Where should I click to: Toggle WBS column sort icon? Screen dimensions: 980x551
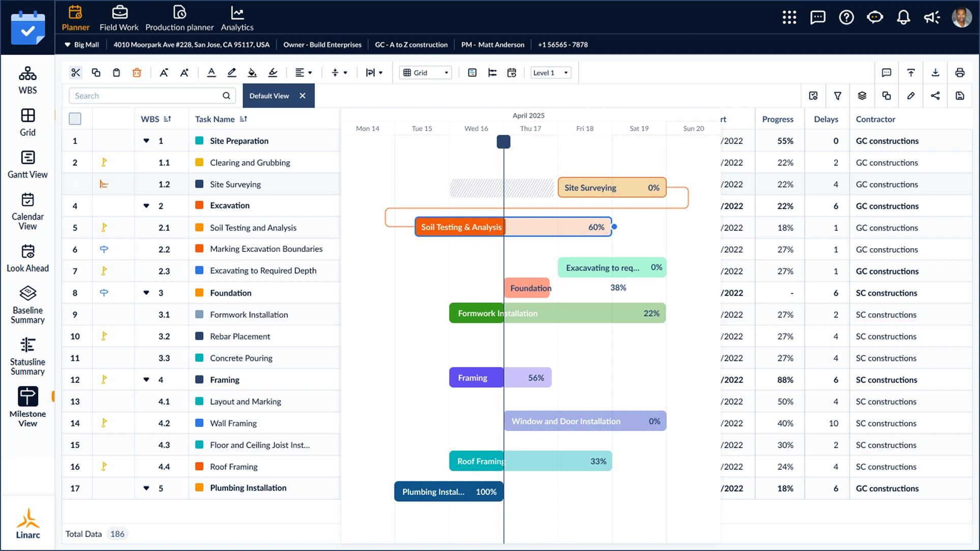point(167,119)
